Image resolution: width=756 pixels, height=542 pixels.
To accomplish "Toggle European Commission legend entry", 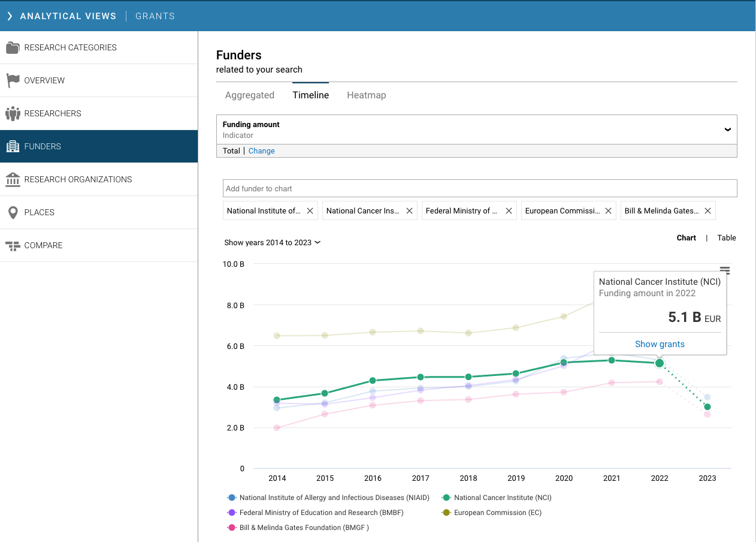I will click(491, 513).
